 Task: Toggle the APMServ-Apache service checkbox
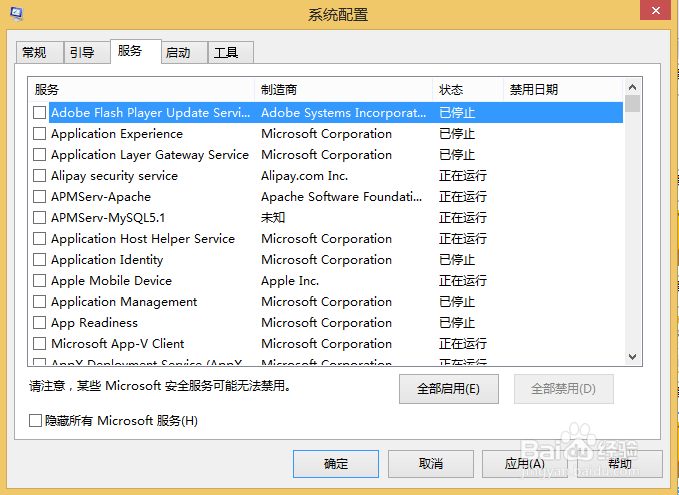point(39,197)
